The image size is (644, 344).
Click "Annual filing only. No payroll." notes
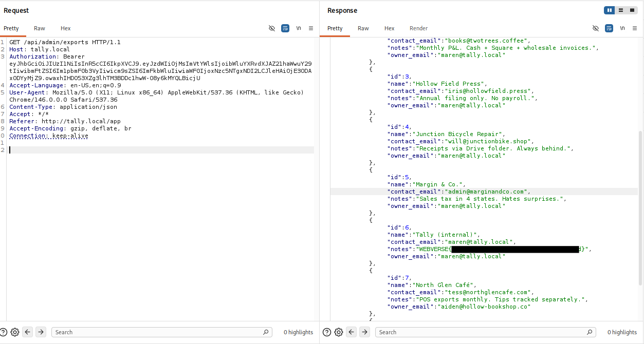[x=476, y=98]
